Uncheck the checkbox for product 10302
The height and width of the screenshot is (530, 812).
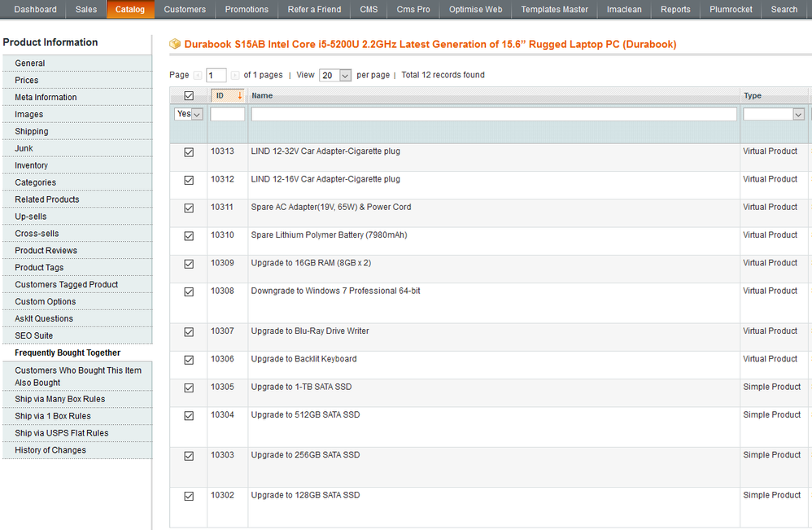(188, 496)
